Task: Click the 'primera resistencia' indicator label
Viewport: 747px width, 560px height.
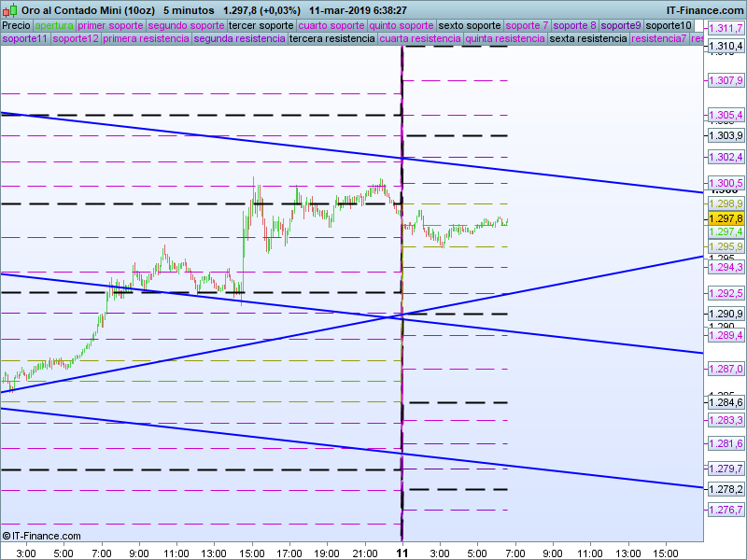Action: click(146, 39)
